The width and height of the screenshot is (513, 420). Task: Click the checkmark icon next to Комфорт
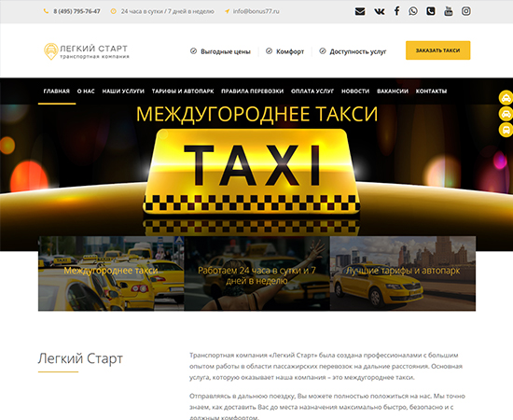(x=269, y=51)
